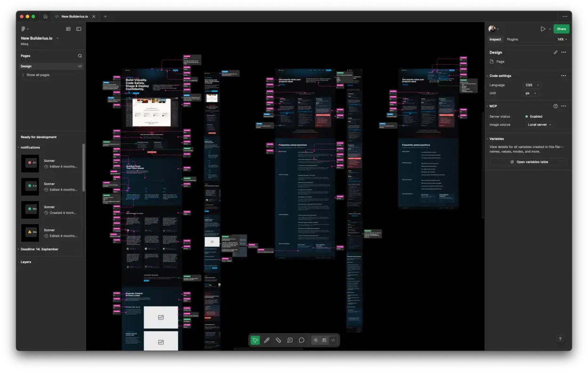The width and height of the screenshot is (588, 372).
Task: Click the green Share button
Action: click(x=561, y=29)
